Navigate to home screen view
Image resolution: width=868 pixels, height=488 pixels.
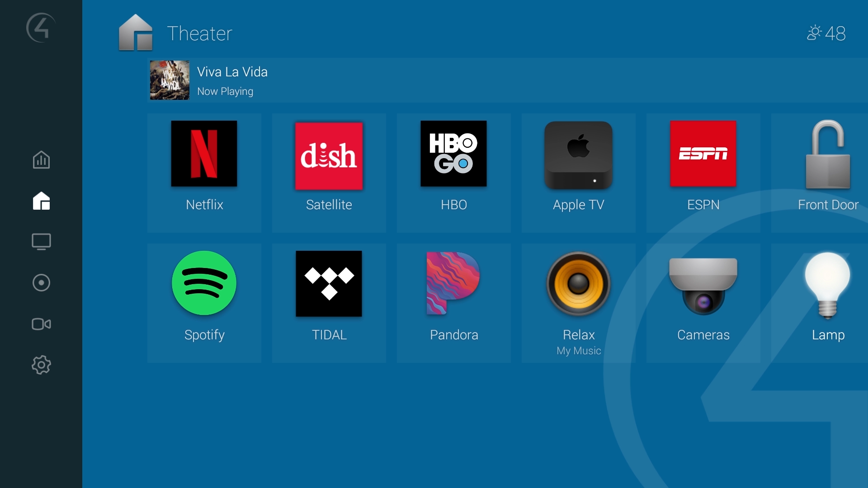(x=41, y=201)
